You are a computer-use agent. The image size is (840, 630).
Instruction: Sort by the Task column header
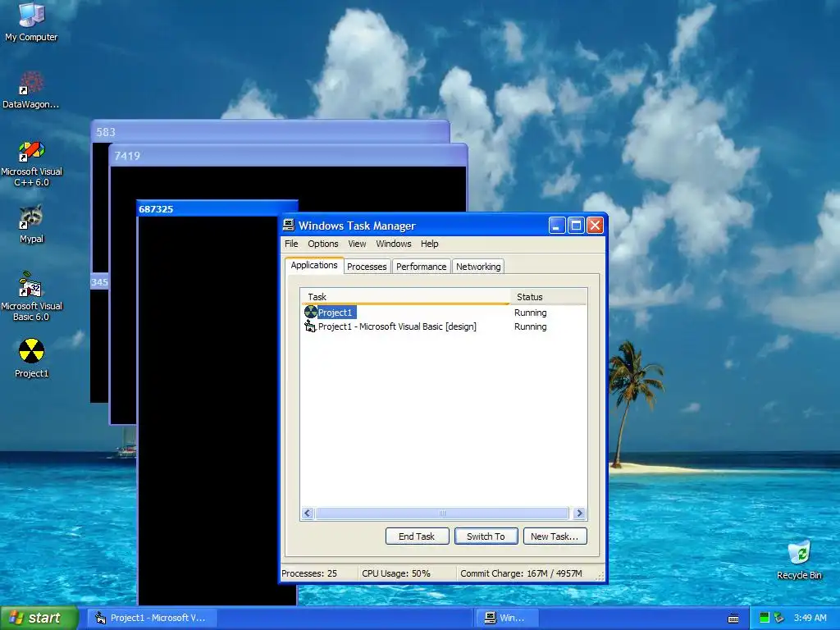coord(405,297)
